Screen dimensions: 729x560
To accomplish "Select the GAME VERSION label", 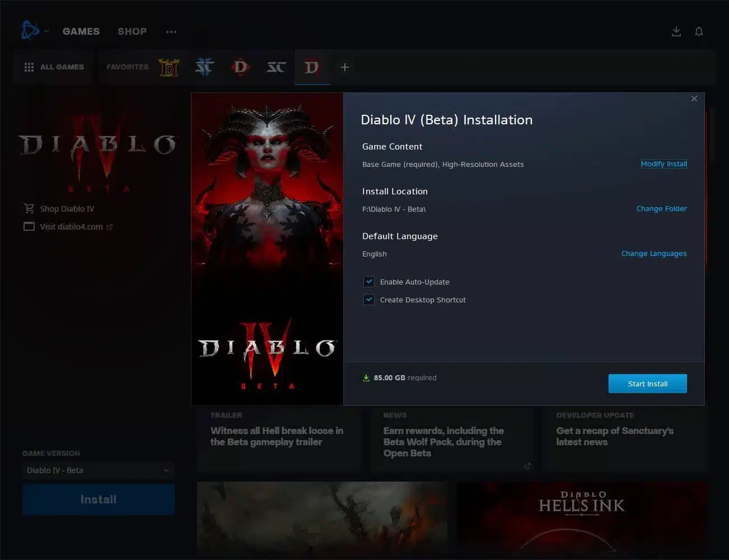I will pyautogui.click(x=51, y=454).
